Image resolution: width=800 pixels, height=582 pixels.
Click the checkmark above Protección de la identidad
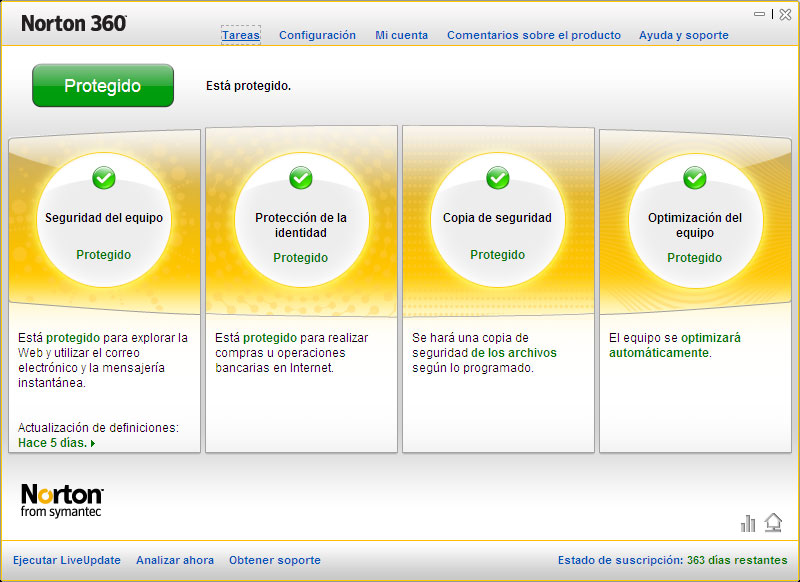301,178
